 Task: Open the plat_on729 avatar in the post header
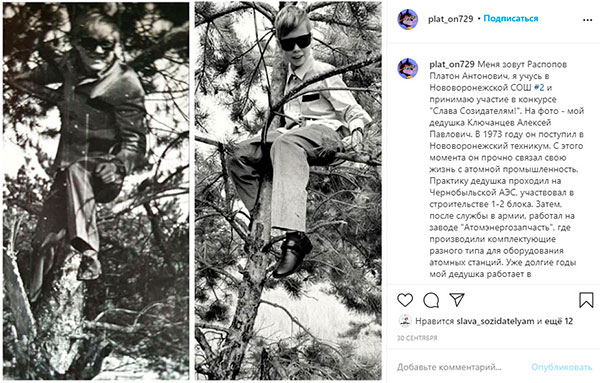[x=408, y=19]
